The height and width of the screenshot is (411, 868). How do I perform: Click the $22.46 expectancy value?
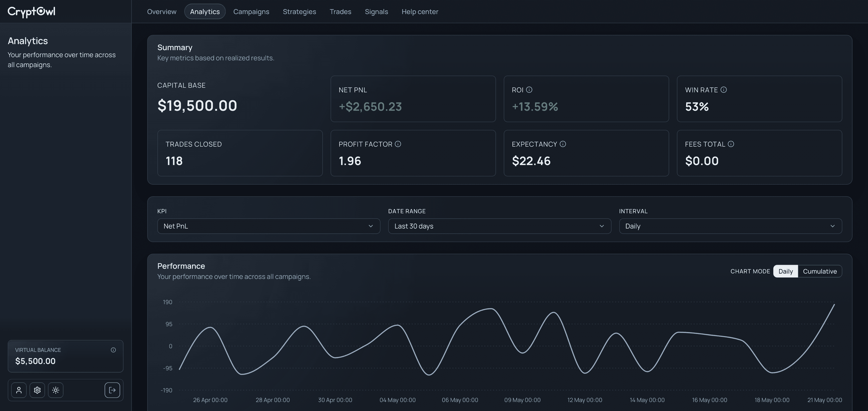click(x=531, y=161)
